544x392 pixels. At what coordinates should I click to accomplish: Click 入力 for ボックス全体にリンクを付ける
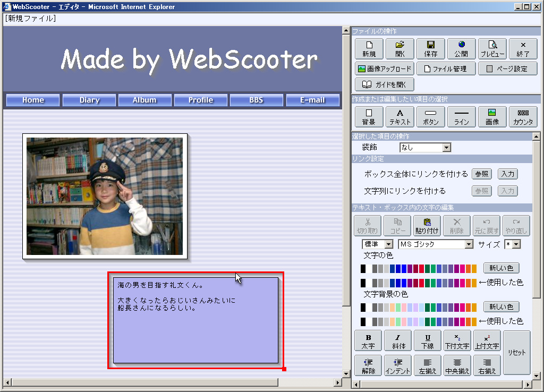coord(507,174)
